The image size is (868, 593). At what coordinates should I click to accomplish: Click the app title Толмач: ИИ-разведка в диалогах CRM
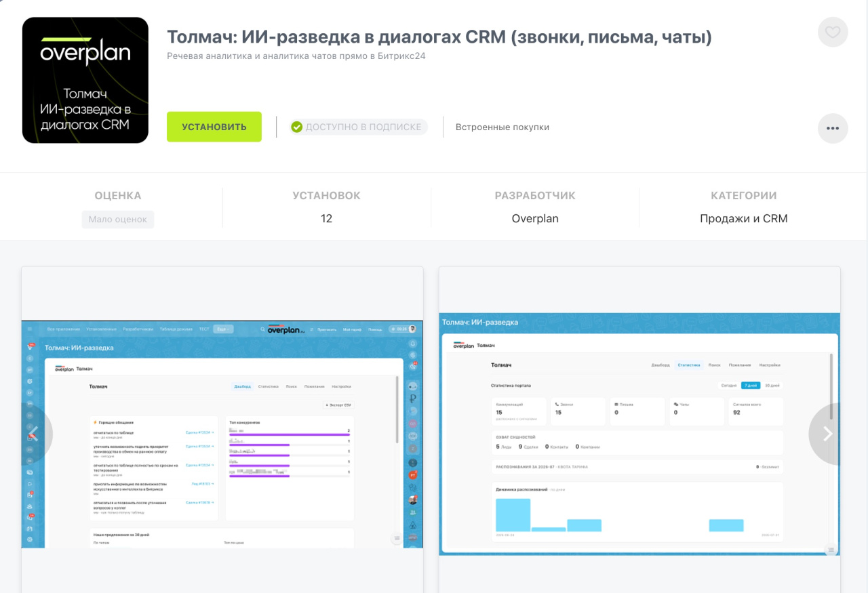pos(439,37)
